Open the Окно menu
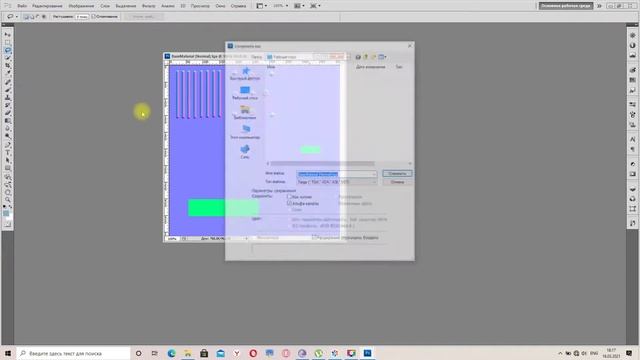 [220, 6]
